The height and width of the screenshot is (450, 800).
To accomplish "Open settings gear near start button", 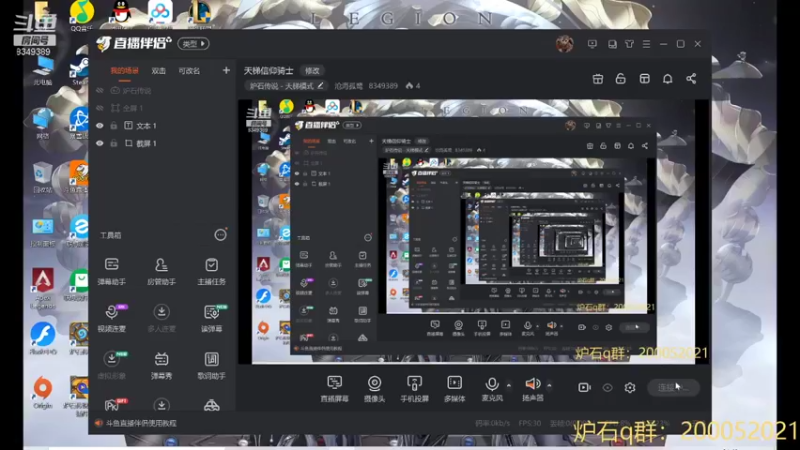I will (x=630, y=388).
